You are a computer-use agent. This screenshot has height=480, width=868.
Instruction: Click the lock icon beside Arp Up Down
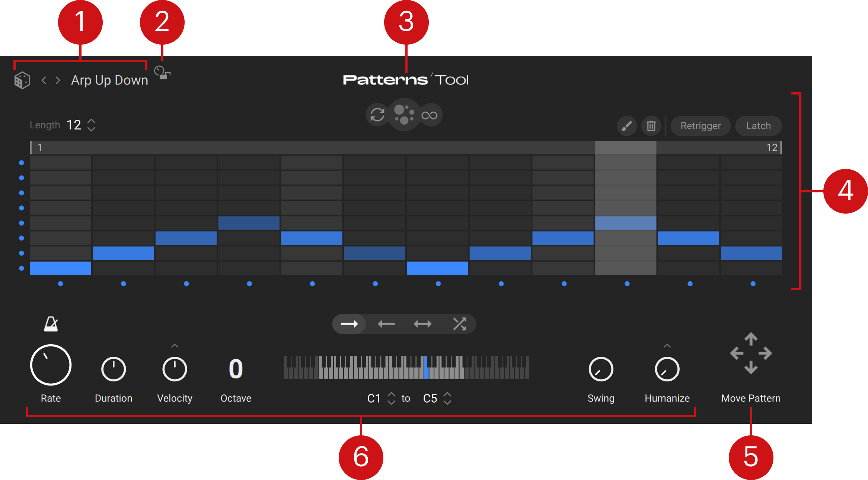coord(163,73)
